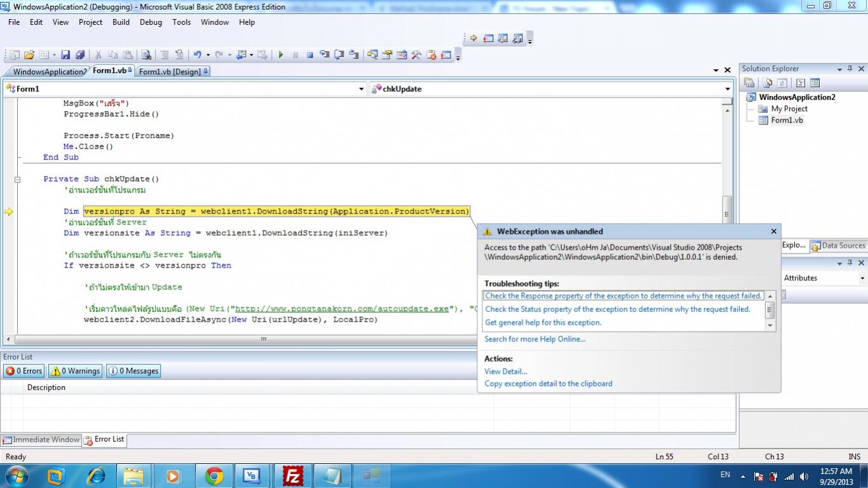Viewport: 868px width, 488px height.
Task: Click the Open File toolbar icon
Action: coord(29,55)
